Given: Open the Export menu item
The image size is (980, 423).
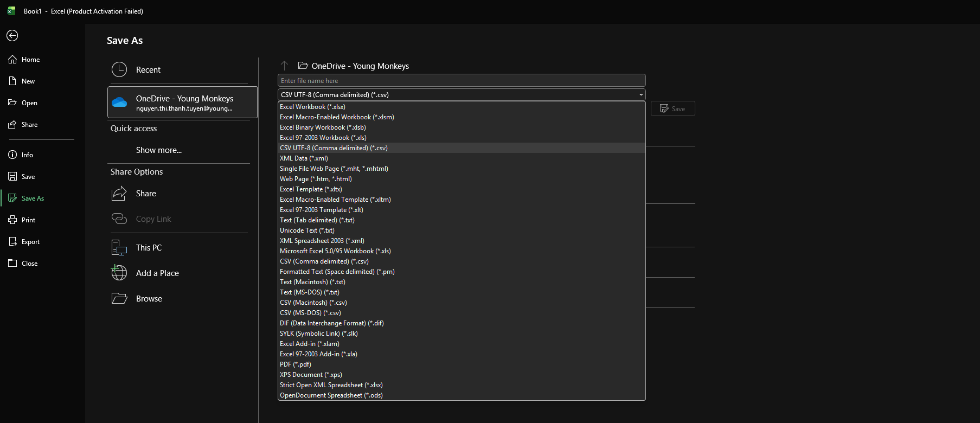Looking at the screenshot, I should pos(30,242).
